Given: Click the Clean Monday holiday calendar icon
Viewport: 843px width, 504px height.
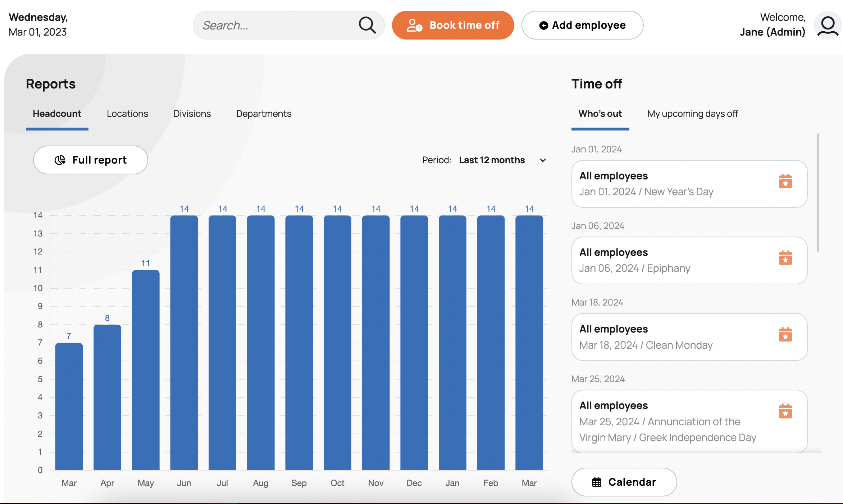Looking at the screenshot, I should tap(785, 335).
